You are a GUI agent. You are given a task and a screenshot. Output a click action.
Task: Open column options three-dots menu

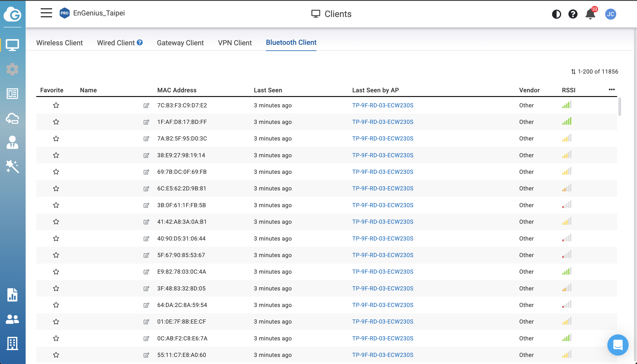coord(612,89)
